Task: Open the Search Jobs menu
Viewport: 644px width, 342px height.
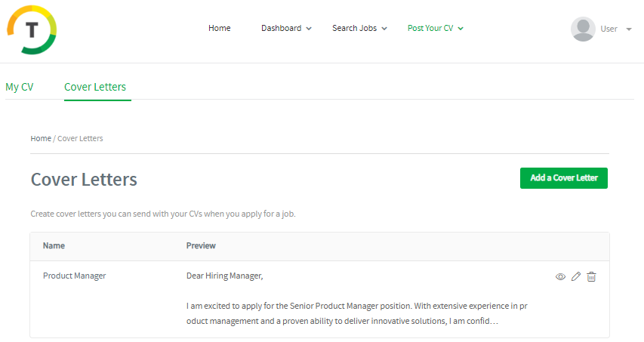Action: click(354, 28)
